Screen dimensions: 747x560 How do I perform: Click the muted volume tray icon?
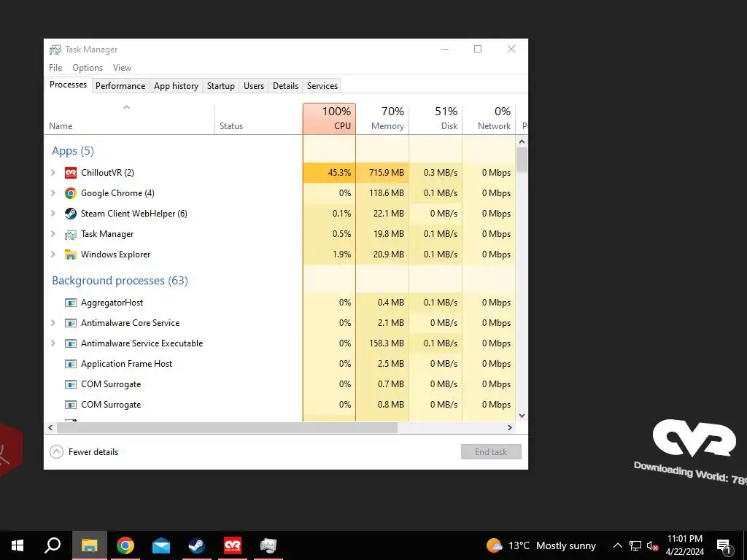coord(652,545)
